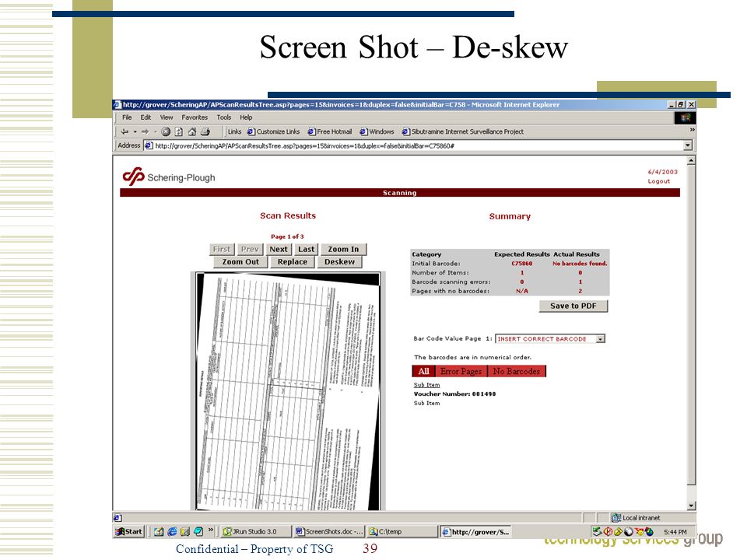Click the Print toolbar icon

(x=205, y=132)
